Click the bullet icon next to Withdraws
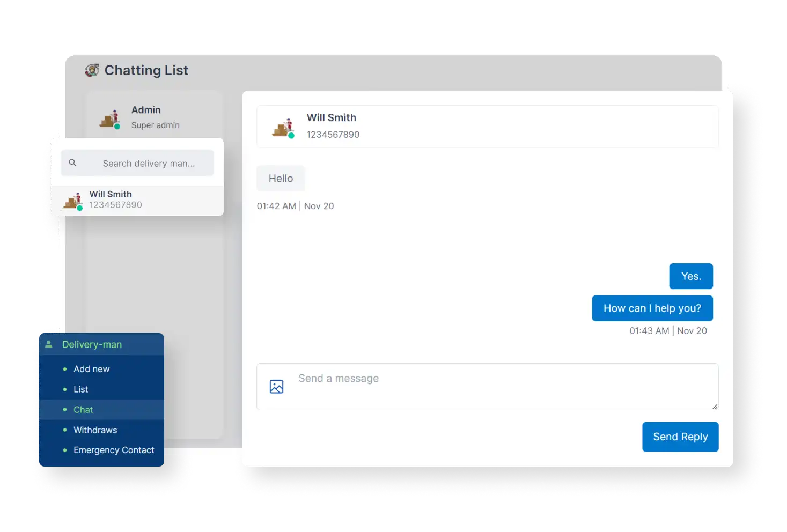This screenshot has height=532, width=787. tap(65, 430)
